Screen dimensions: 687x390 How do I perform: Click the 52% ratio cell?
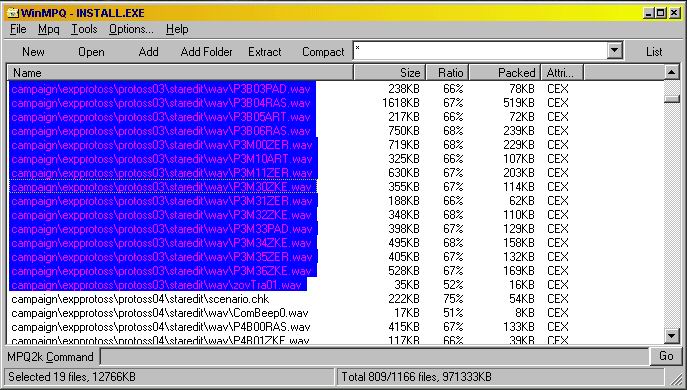pos(453,285)
